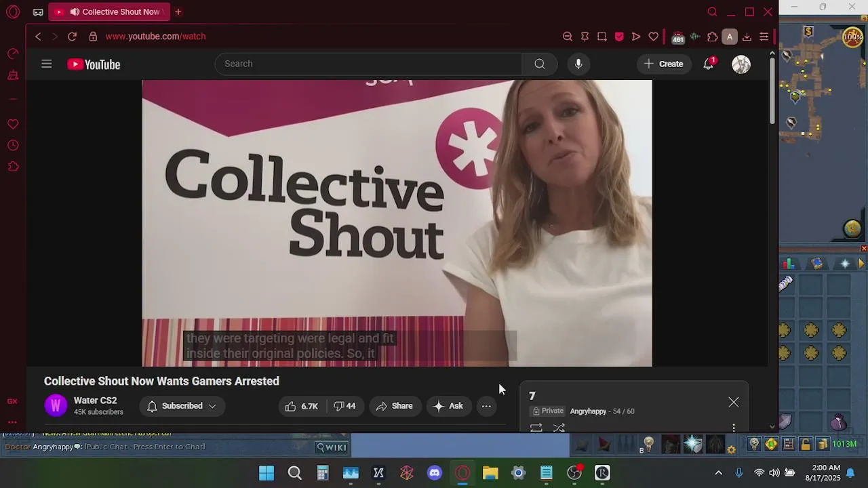Open the Water CS2 channel name
Image resolution: width=868 pixels, height=488 pixels.
coord(95,401)
